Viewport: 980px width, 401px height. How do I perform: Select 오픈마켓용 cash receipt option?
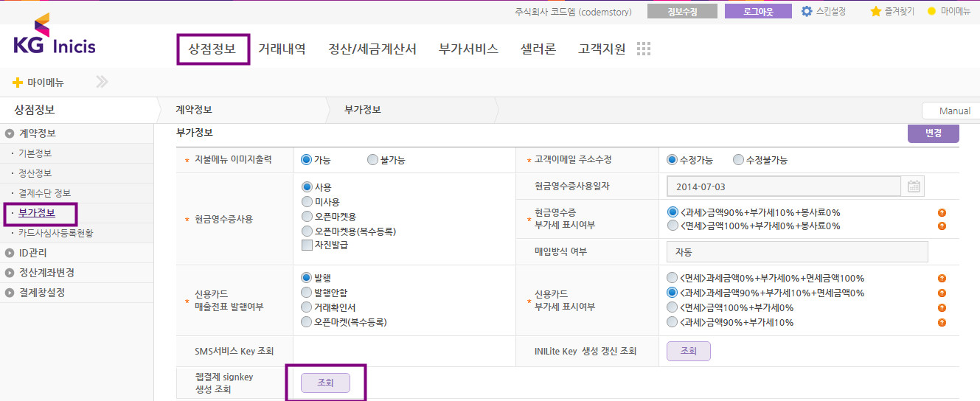point(307,216)
